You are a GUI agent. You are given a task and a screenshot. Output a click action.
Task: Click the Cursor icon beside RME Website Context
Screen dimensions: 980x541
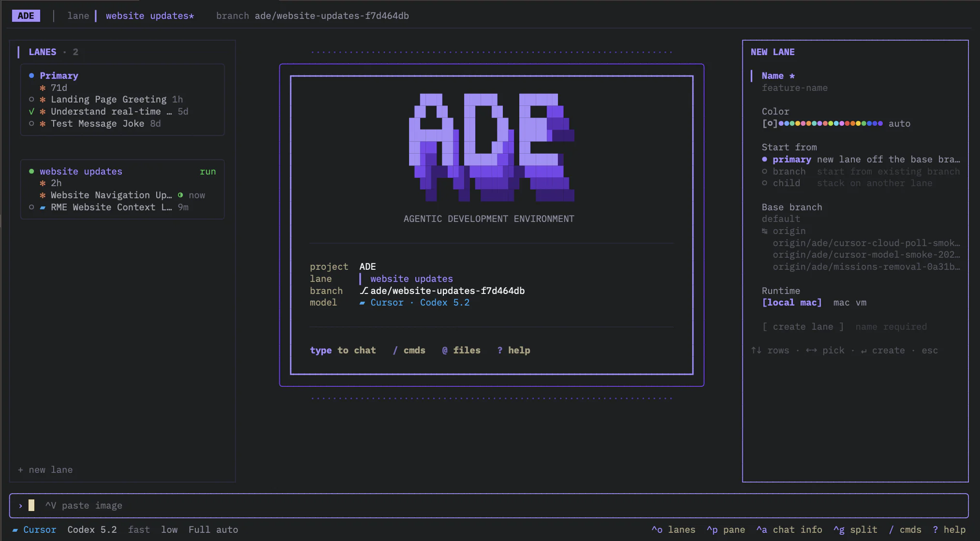click(x=43, y=207)
